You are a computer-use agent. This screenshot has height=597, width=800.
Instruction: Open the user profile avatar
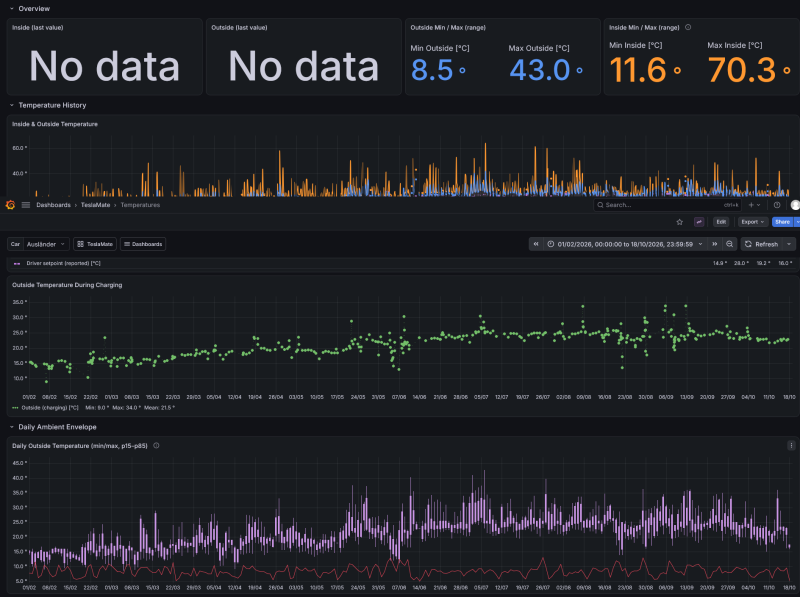795,205
